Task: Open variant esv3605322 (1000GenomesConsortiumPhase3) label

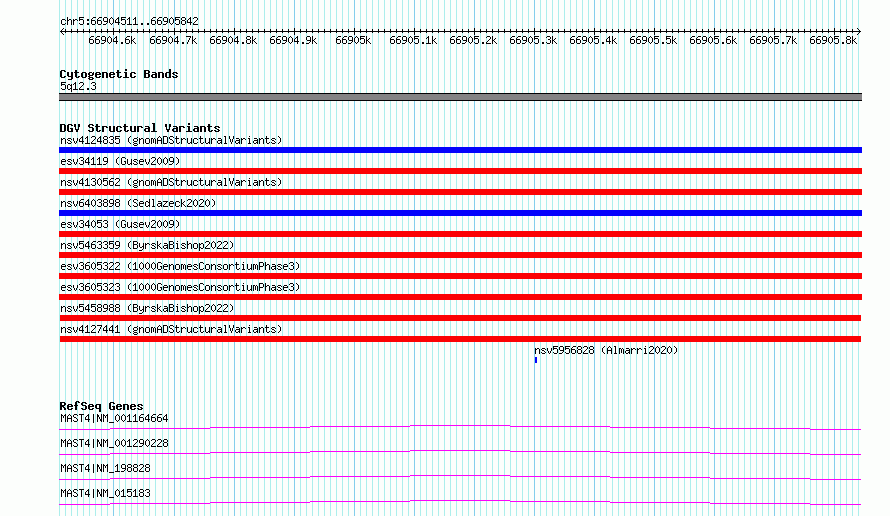Action: pos(180,266)
